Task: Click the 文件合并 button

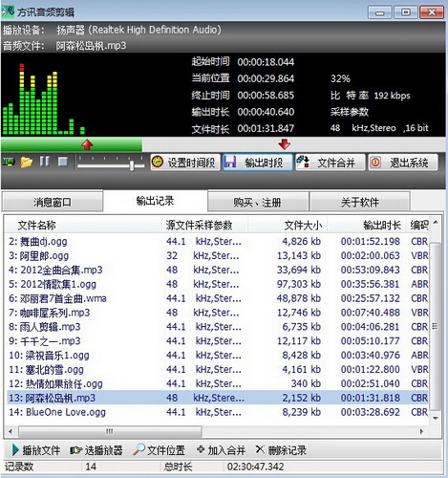Action: click(330, 163)
